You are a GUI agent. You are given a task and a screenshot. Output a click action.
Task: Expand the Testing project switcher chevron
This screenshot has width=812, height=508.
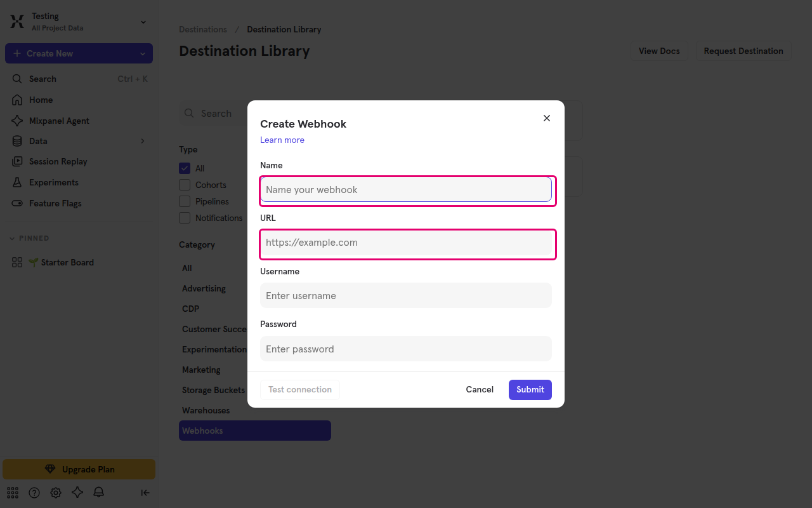(143, 22)
